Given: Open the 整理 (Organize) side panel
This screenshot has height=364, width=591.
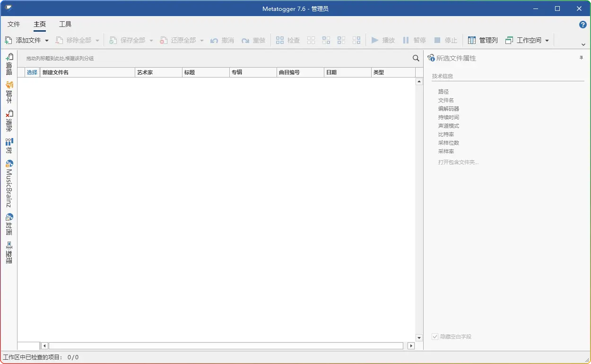Looking at the screenshot, I should [9, 252].
